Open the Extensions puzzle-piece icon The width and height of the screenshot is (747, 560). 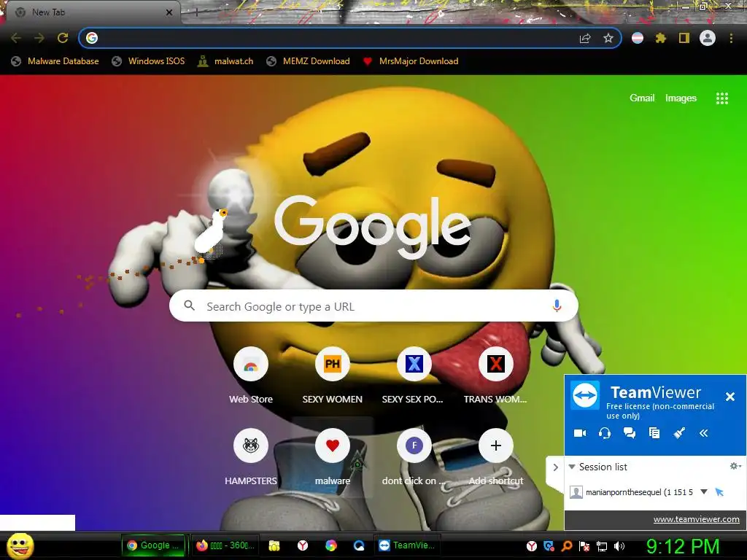pyautogui.click(x=660, y=38)
